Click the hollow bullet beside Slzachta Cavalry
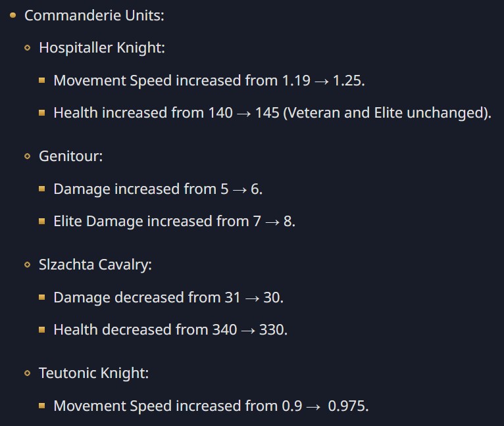Viewport: 504px width, 426px height. coord(28,265)
